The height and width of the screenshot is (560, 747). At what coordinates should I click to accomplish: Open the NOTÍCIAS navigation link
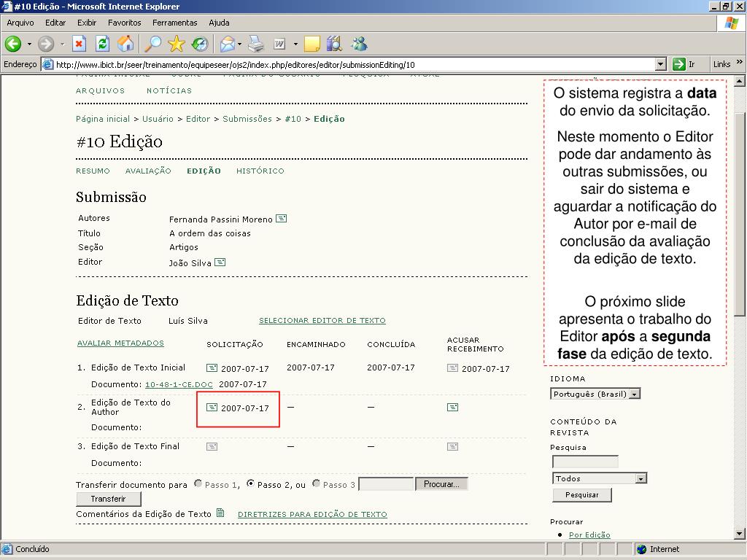tap(169, 90)
